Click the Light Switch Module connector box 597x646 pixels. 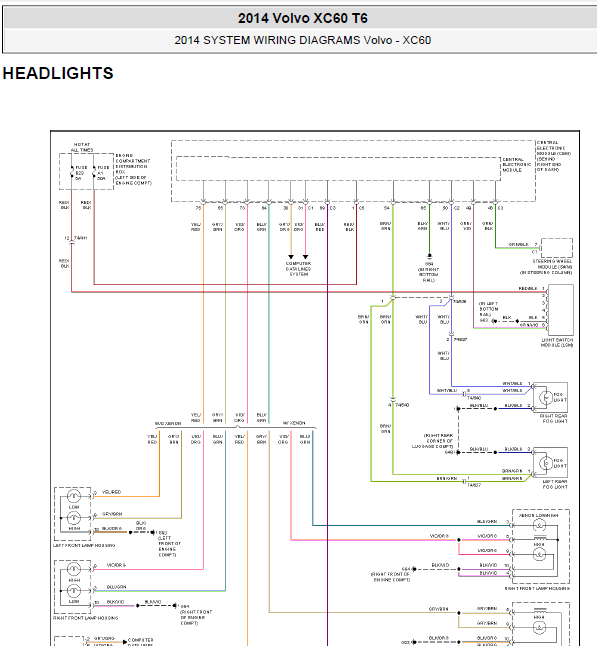coord(560,310)
